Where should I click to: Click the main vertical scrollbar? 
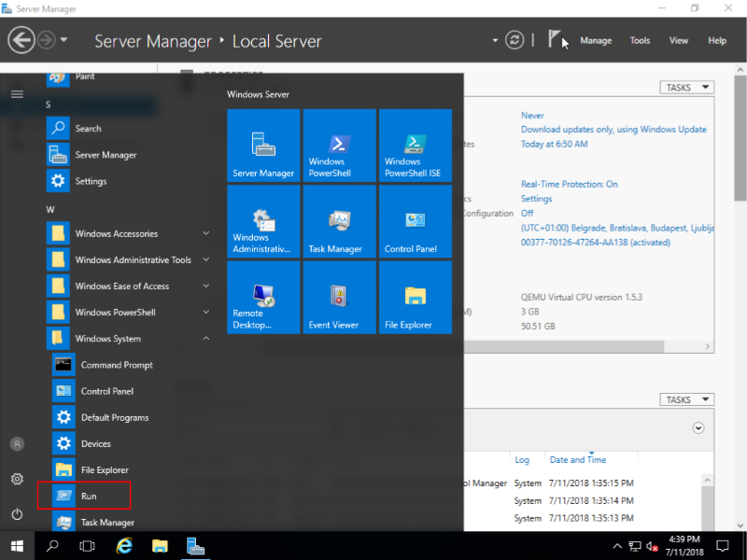(x=740, y=138)
